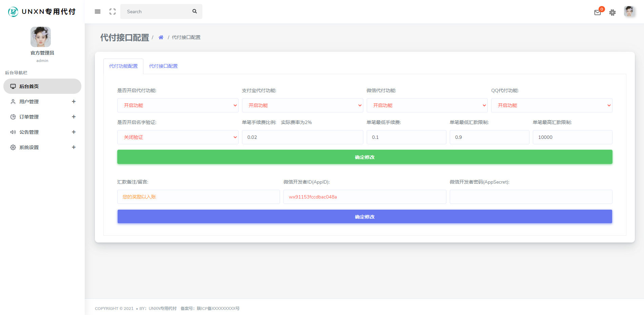Open the 支付宝代付功能 dropdown
Viewport: 644px width, 315px height.
coord(302,105)
